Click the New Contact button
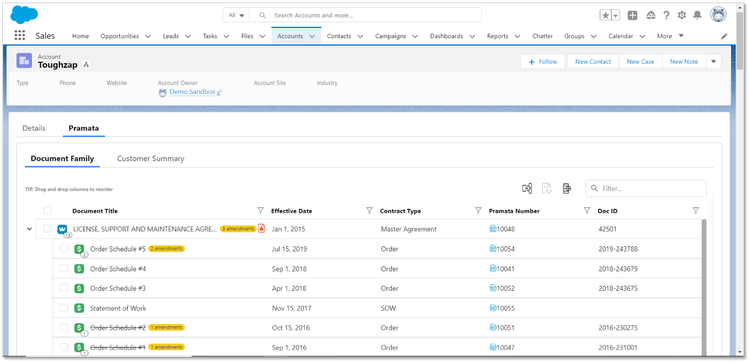750x363 pixels. 593,61
